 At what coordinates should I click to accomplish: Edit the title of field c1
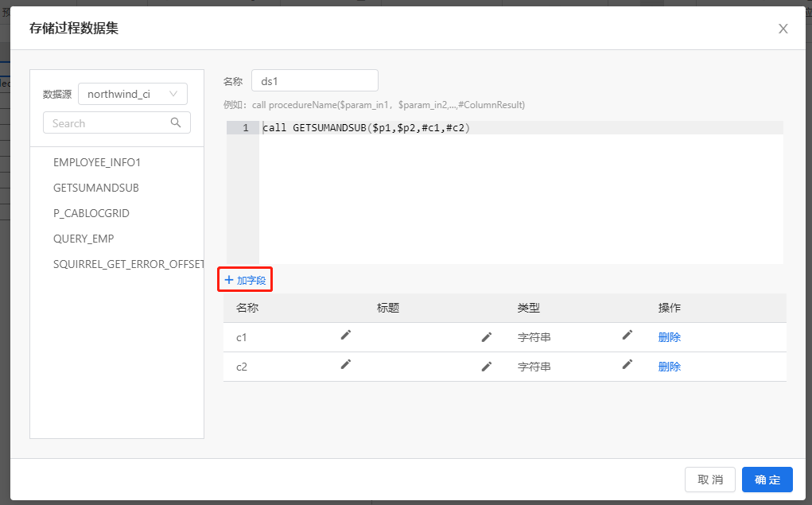point(486,337)
